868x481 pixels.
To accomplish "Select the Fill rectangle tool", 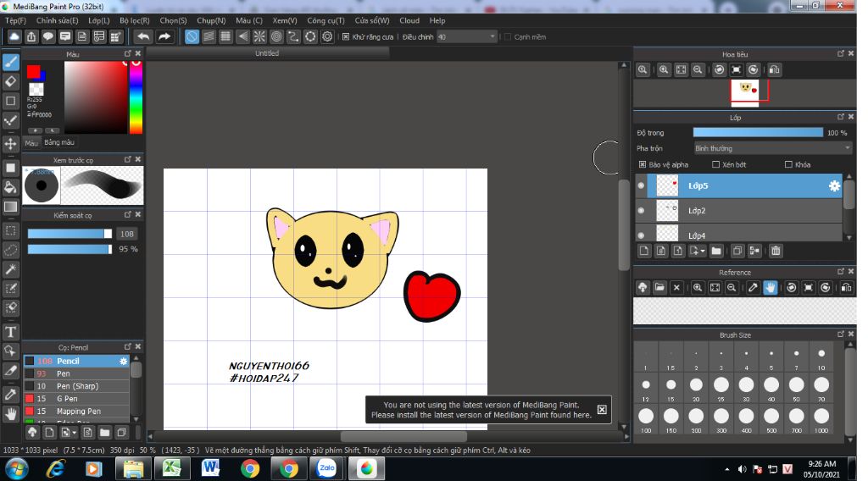I will 10,168.
